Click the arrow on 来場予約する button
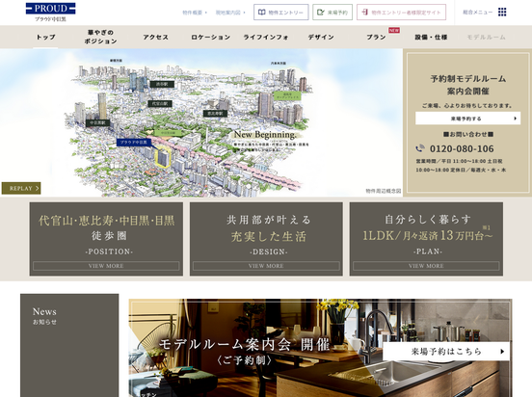The height and width of the screenshot is (397, 532). pyautogui.click(x=515, y=119)
